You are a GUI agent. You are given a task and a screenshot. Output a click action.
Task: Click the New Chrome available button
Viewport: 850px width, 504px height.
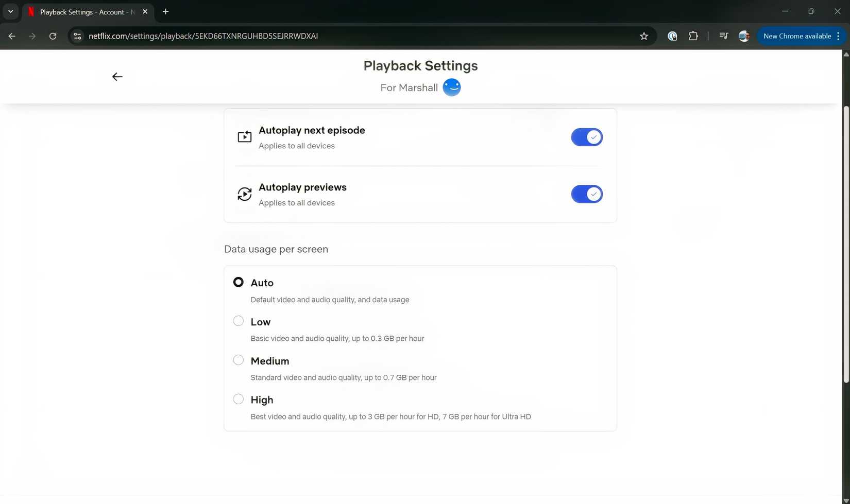796,36
